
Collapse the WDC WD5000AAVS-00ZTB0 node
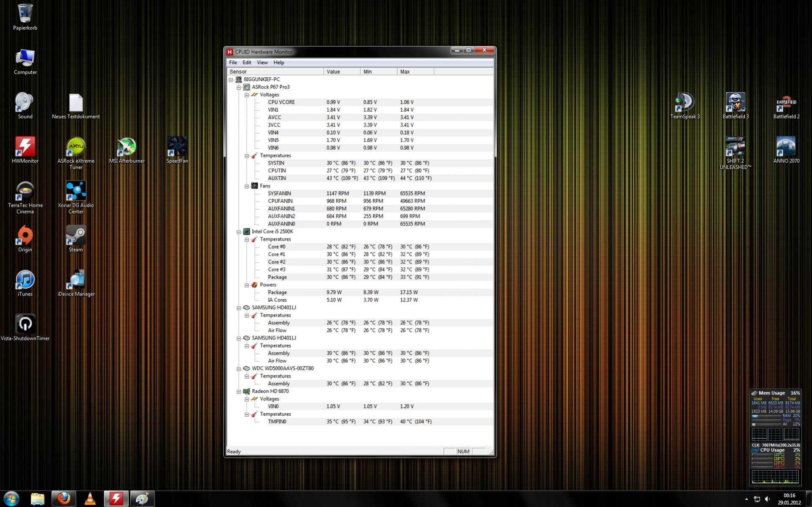click(239, 369)
